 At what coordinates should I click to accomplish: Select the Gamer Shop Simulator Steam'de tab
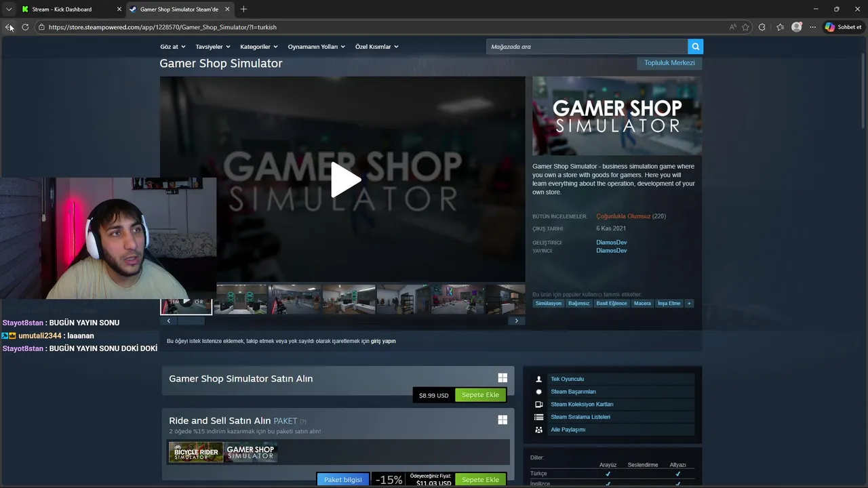click(x=179, y=9)
